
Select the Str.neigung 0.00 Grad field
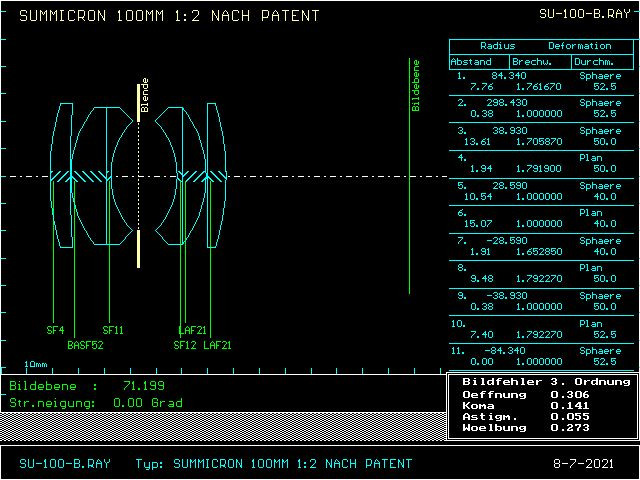(x=148, y=402)
